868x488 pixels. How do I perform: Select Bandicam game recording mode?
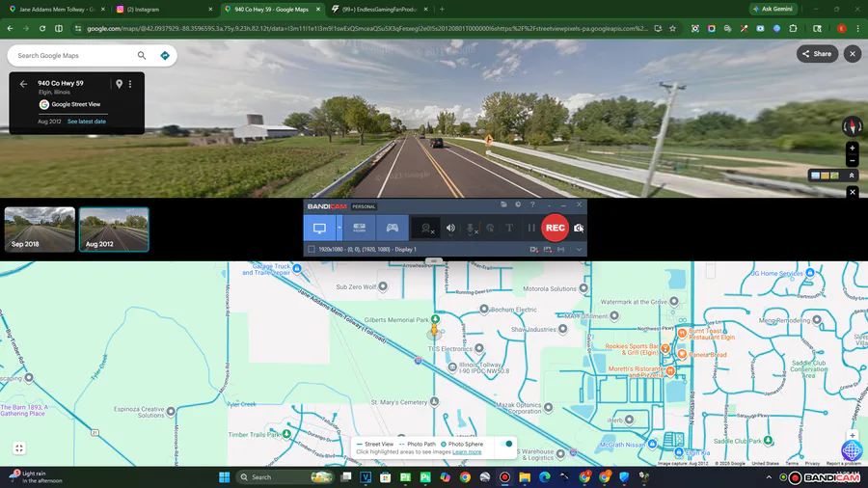[x=392, y=228]
